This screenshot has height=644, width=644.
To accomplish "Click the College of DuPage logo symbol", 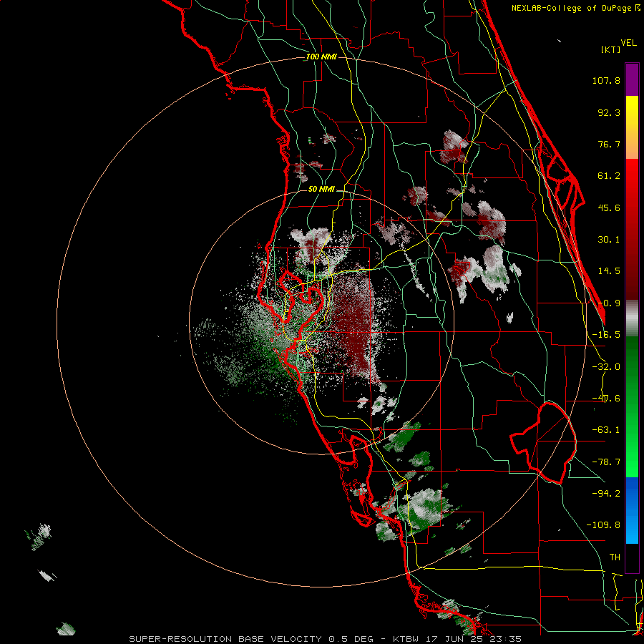I will coord(638,7).
